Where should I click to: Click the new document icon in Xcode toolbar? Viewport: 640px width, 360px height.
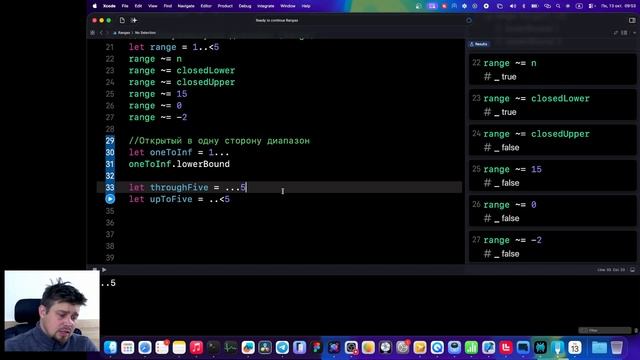(122, 20)
